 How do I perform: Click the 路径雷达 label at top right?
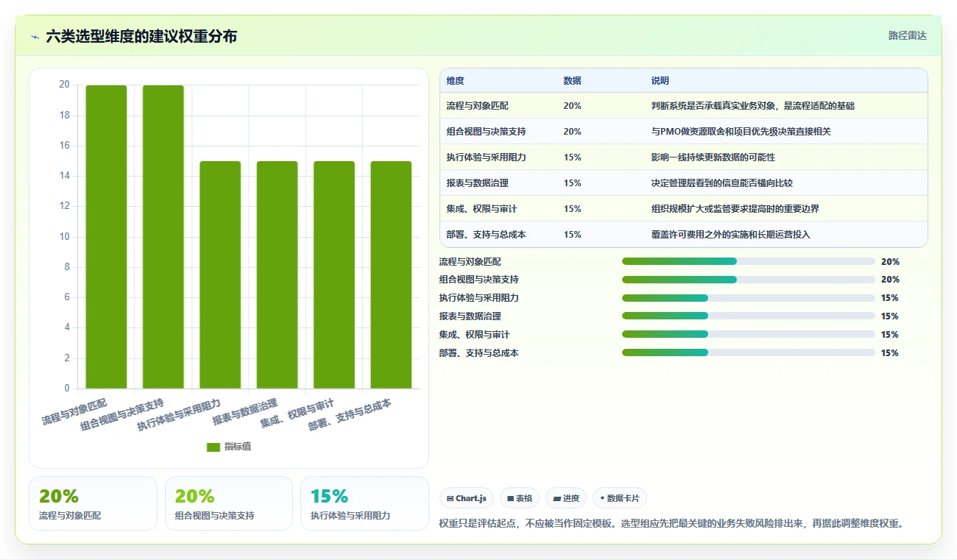908,35
